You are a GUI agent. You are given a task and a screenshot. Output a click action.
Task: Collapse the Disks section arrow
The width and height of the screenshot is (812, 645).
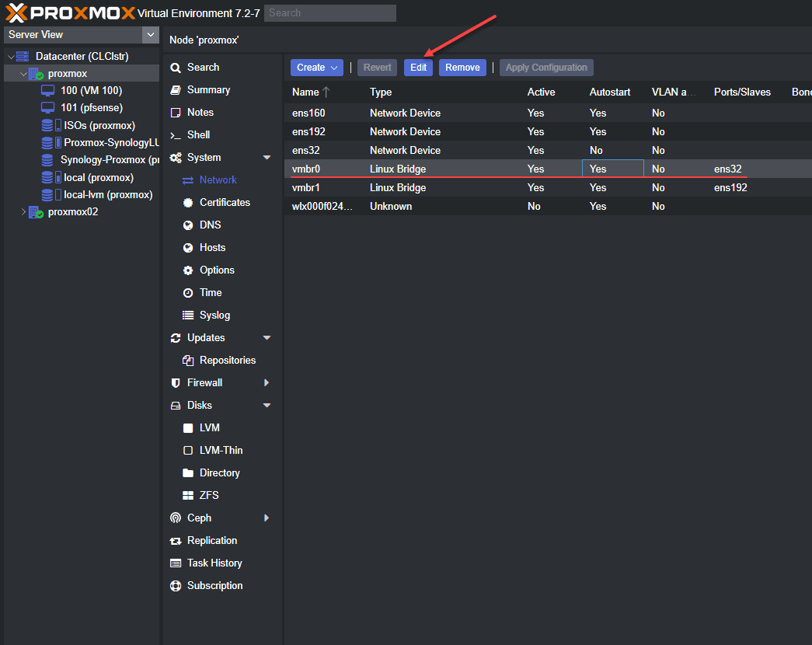(267, 406)
